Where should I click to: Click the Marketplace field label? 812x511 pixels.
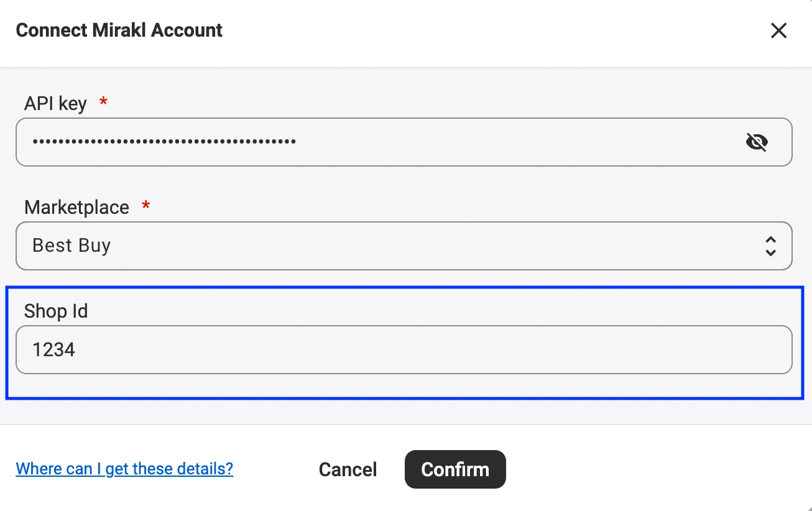76,207
